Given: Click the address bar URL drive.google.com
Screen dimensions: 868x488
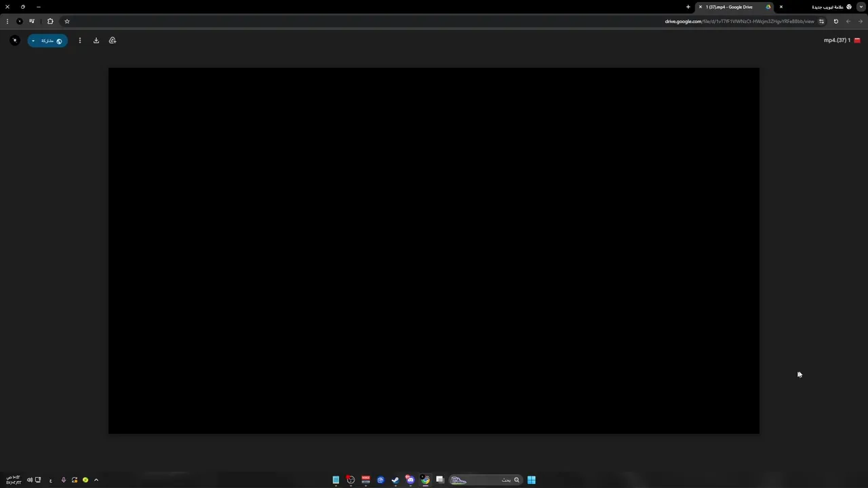Looking at the screenshot, I should tap(739, 21).
